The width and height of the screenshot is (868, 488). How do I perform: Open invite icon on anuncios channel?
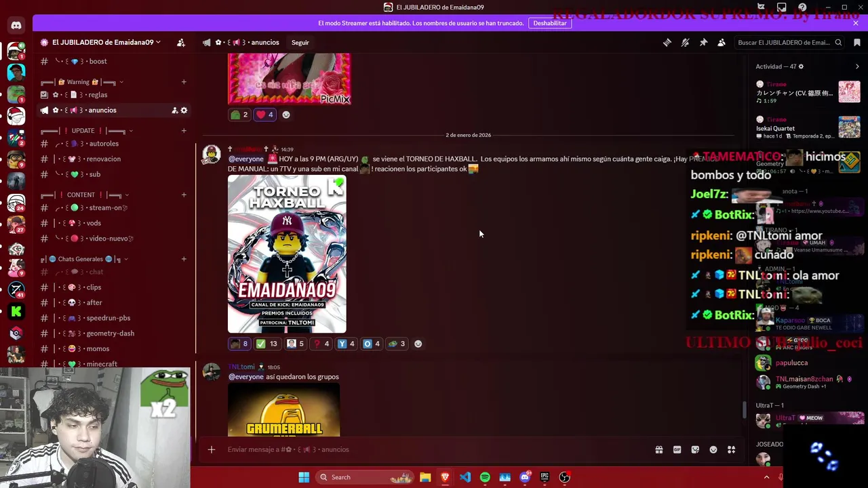174,110
